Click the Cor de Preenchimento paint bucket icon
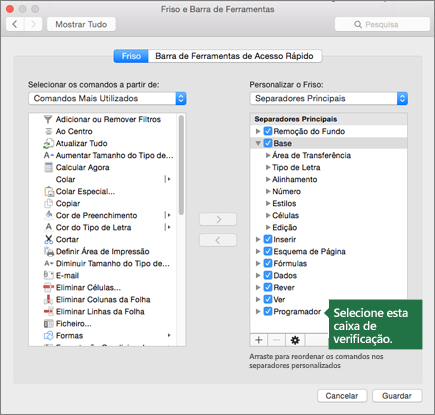 coord(49,215)
